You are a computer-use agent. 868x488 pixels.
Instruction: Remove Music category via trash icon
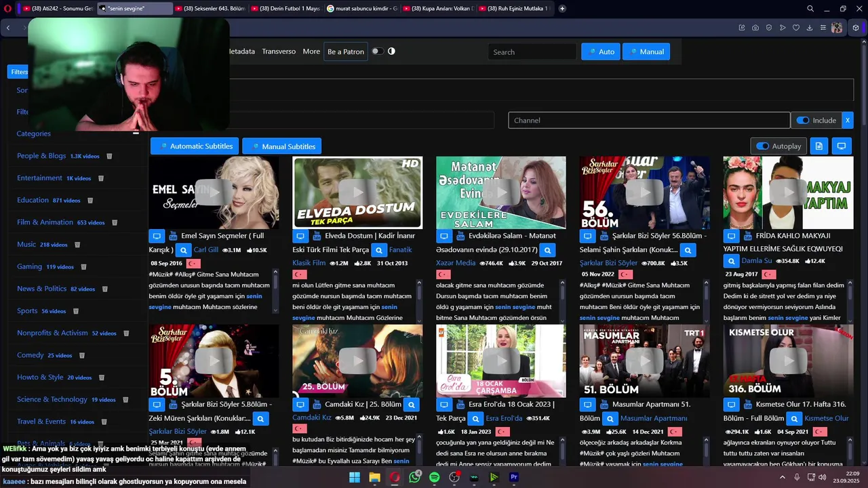[x=77, y=245]
